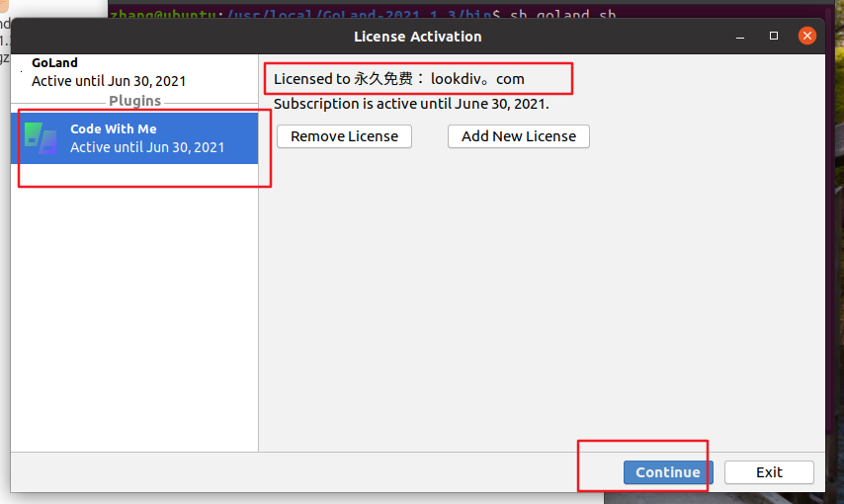Click the 'Licensed to' lookdiv.com text
This screenshot has height=504, width=844.
399,79
